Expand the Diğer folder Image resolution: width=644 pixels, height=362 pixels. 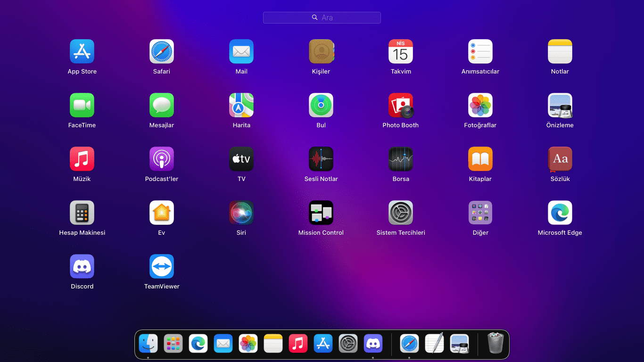point(480,213)
